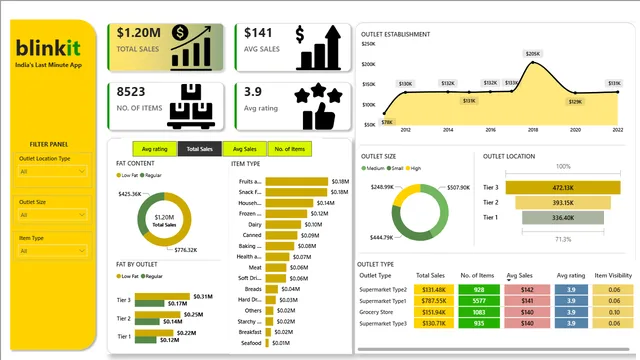Click the $0.17M Tier 3 Regular bar
Viewport: 640px width, 360px height.
(x=149, y=304)
